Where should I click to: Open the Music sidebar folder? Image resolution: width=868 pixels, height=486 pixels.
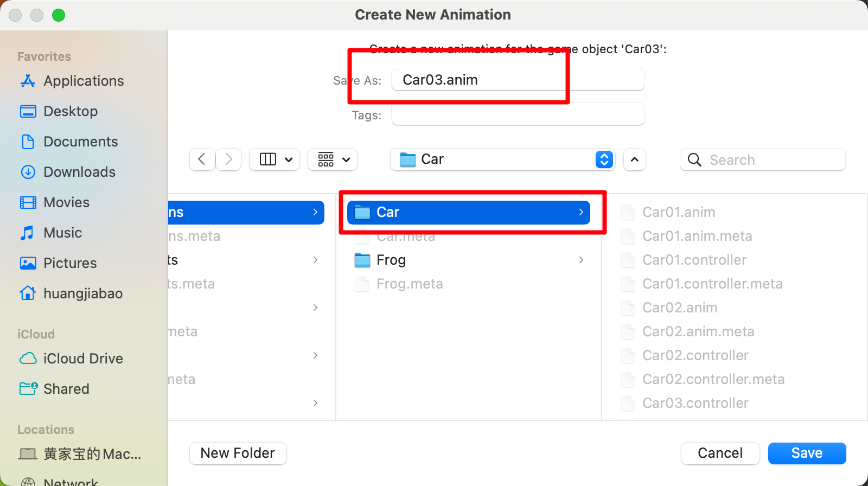50,233
